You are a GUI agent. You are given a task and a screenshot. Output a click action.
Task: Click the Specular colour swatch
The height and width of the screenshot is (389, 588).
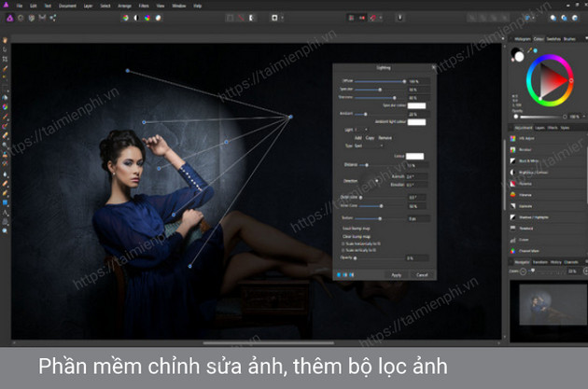[416, 105]
